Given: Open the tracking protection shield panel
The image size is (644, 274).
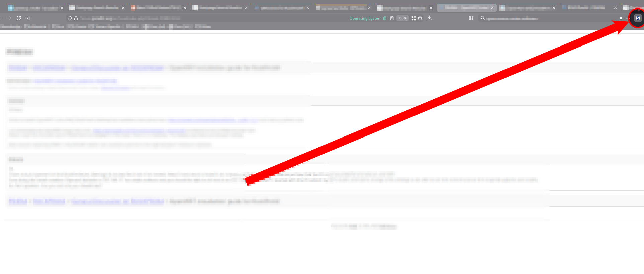Looking at the screenshot, I should pos(70,18).
